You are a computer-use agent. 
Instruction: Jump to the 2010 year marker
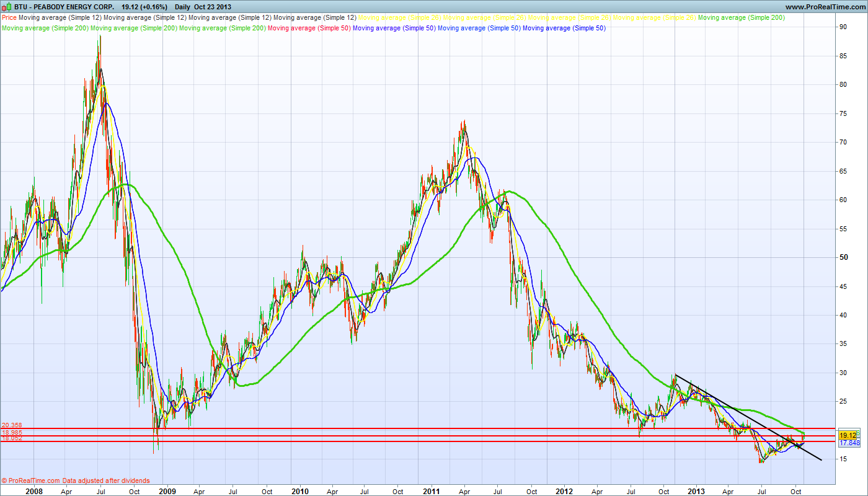(x=299, y=491)
